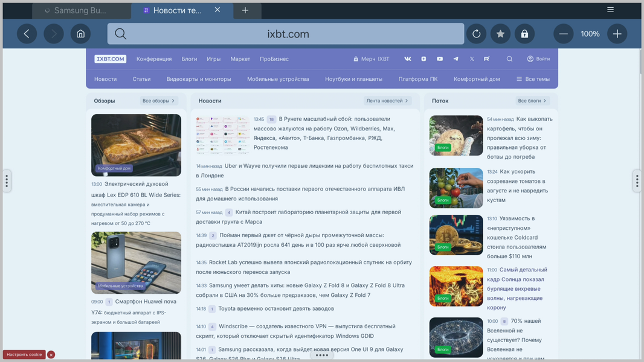This screenshot has height=362, width=644.
Task: Open Лента новостей link
Action: [x=387, y=100]
